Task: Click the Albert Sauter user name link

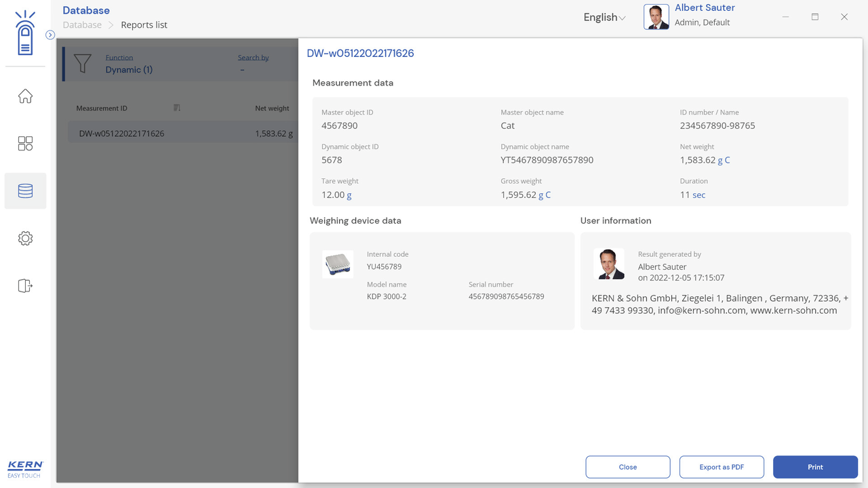Action: click(x=705, y=8)
